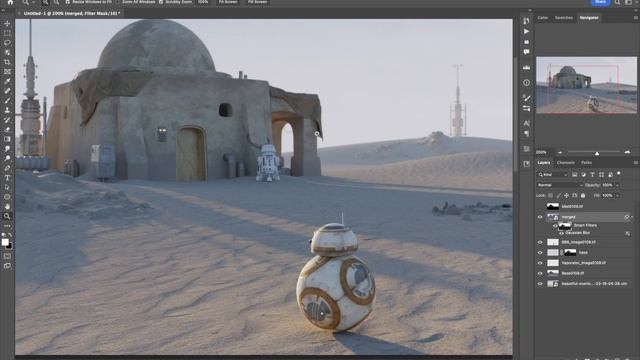Image resolution: width=640 pixels, height=360 pixels.
Task: Open Gaussian Blur blending options icon
Action: [x=627, y=233]
